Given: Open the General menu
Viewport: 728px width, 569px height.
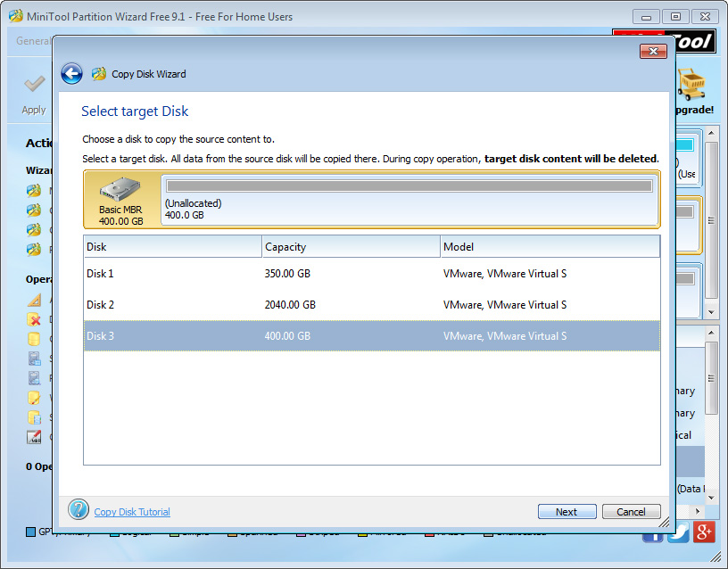Looking at the screenshot, I should 33,40.
